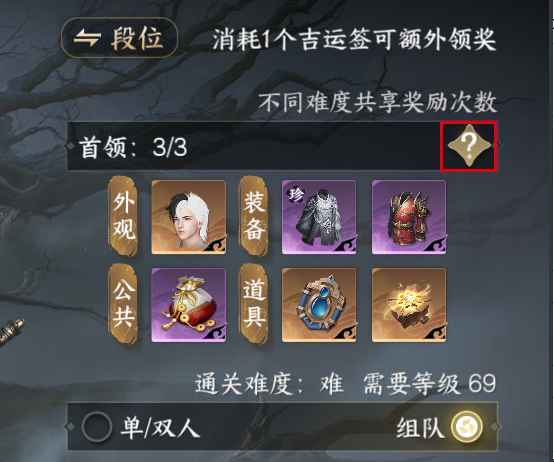This screenshot has width=554, height=462.
Task: Click the 装备 category tag
Action: (253, 216)
